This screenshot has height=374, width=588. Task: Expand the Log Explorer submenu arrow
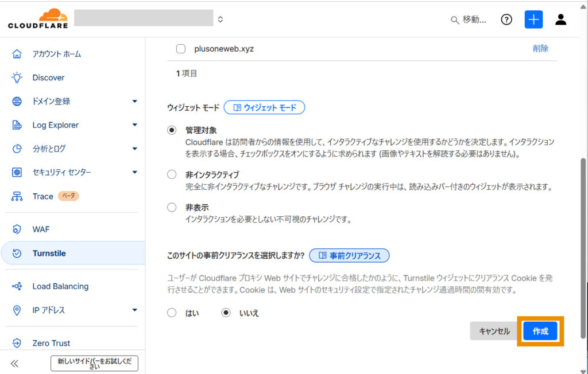pyautogui.click(x=135, y=125)
